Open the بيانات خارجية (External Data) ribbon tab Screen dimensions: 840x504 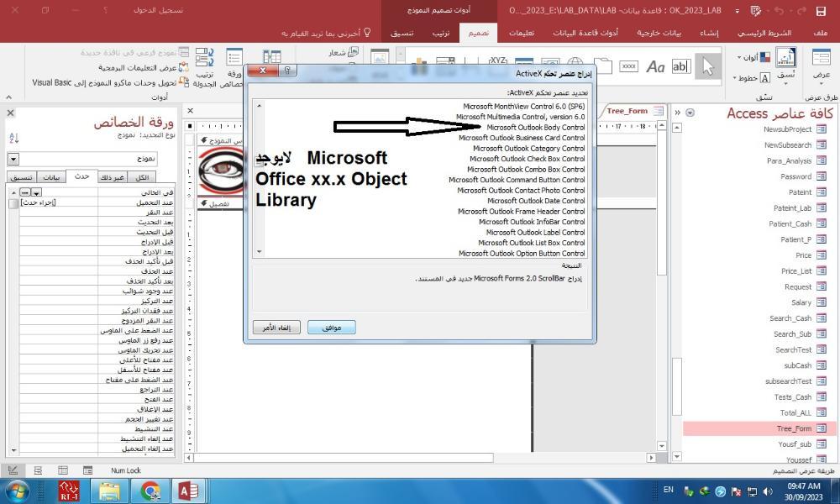659,34
